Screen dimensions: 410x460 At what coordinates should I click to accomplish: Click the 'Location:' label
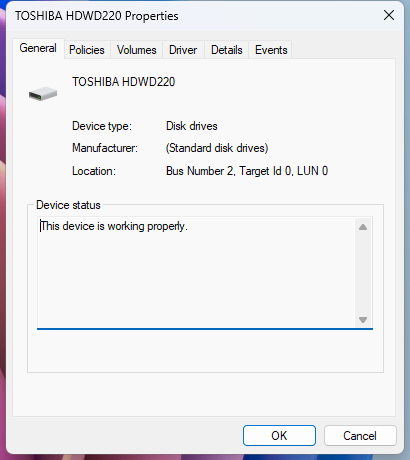pyautogui.click(x=94, y=171)
